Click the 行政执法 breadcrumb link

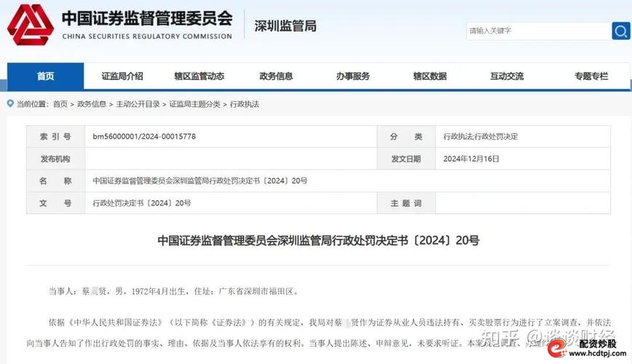pyautogui.click(x=244, y=104)
